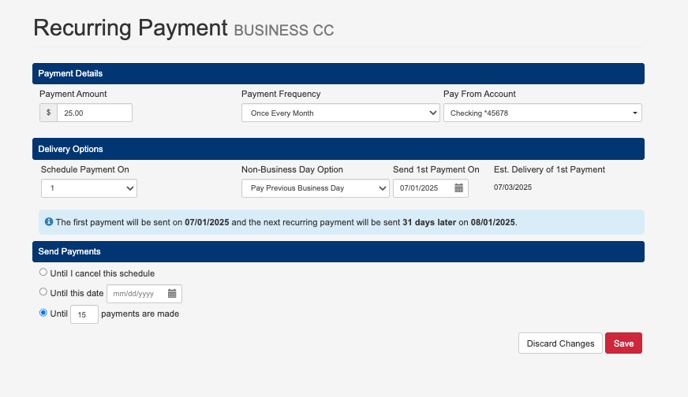The height and width of the screenshot is (397, 688).
Task: Open calendar icon beside Until this date
Action: pyautogui.click(x=172, y=293)
